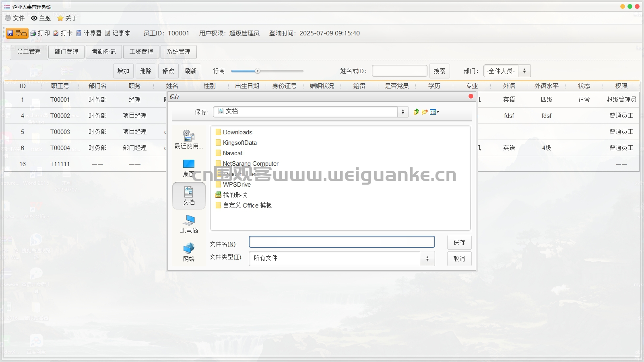The height and width of the screenshot is (362, 644).
Task: Click the 权限 column header
Action: pos(621,86)
